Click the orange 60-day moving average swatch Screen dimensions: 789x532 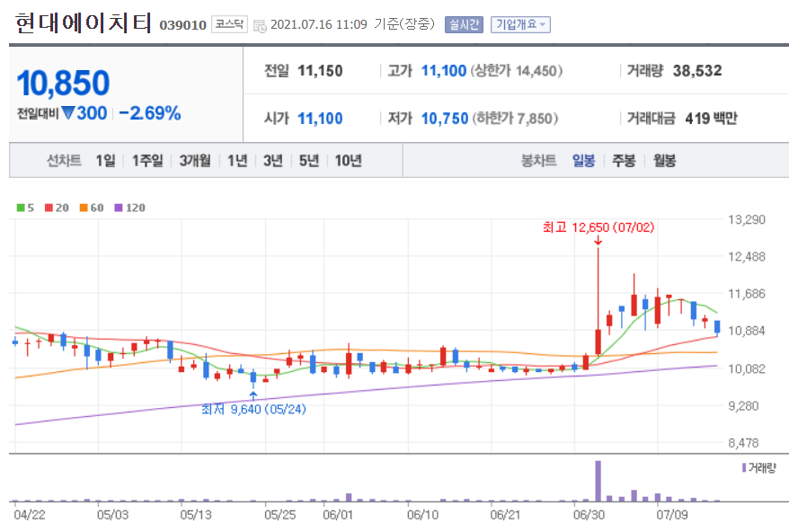[84, 208]
